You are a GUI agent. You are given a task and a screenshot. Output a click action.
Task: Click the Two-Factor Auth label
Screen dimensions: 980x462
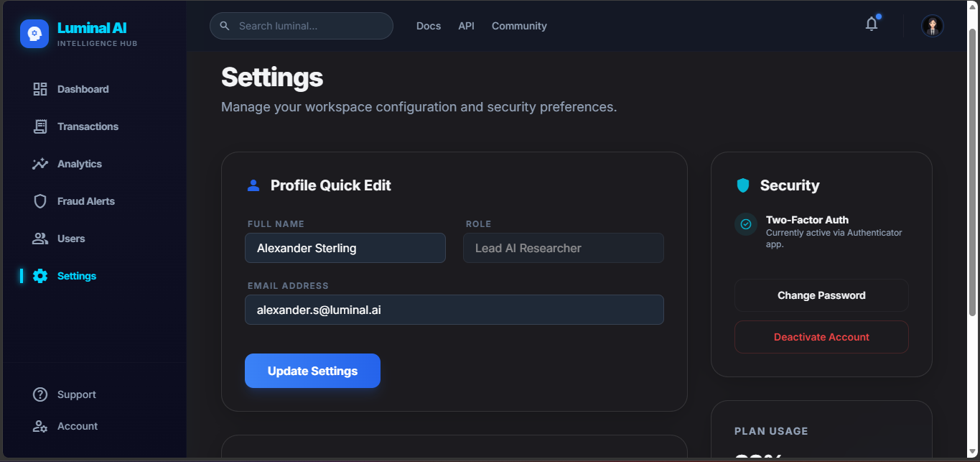click(x=807, y=220)
